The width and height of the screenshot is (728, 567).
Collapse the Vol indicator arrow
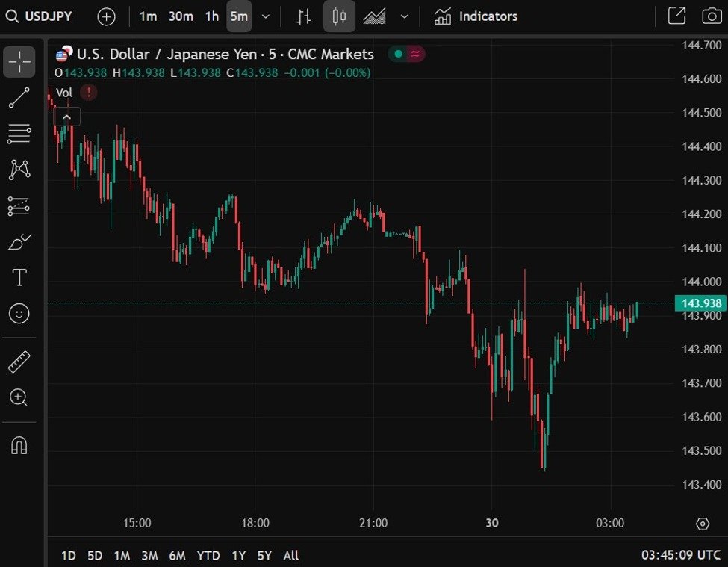point(67,117)
